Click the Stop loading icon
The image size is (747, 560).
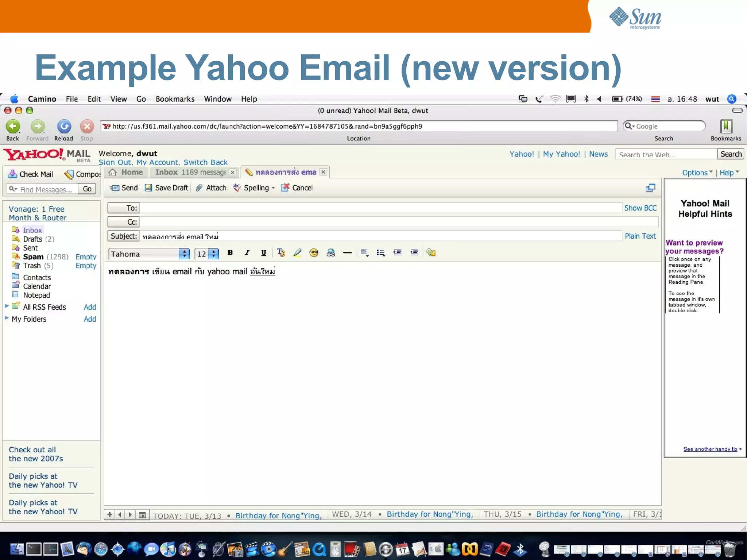coord(87,127)
